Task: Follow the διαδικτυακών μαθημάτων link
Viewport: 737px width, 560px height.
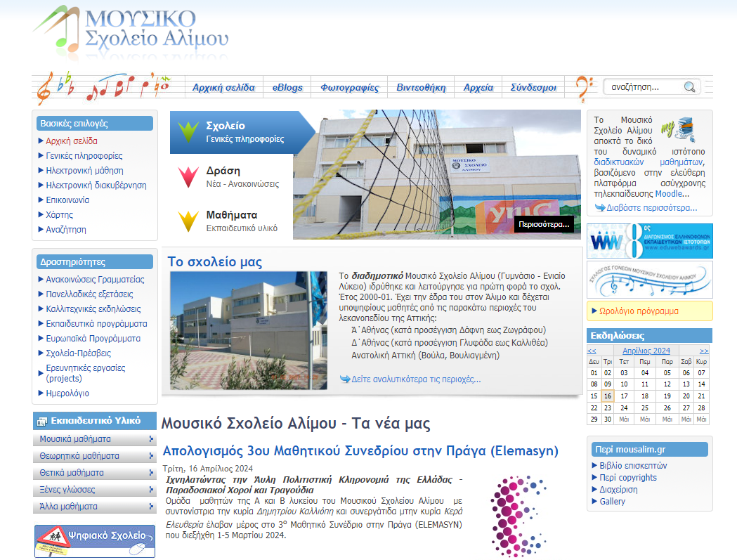Action: tap(649, 162)
